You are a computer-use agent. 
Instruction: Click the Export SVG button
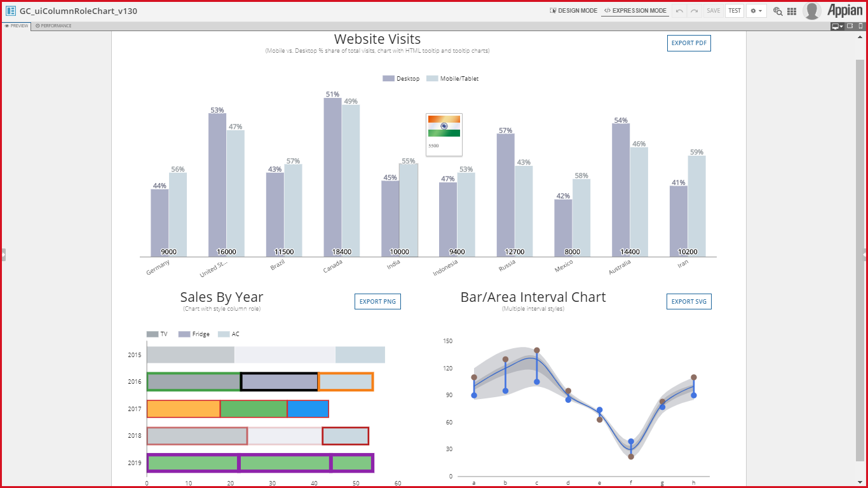coord(689,302)
